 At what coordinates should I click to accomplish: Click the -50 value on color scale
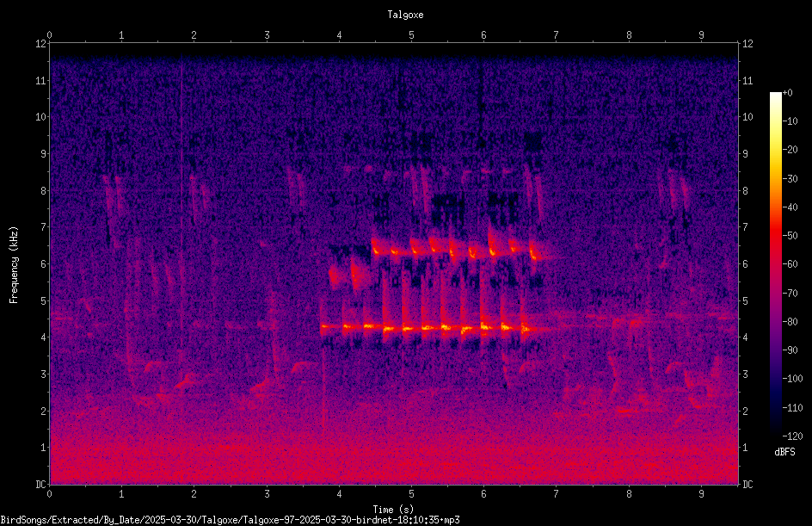790,236
